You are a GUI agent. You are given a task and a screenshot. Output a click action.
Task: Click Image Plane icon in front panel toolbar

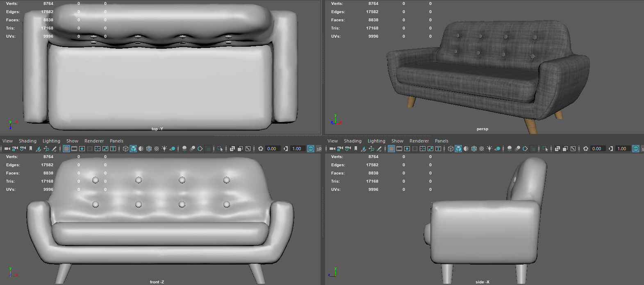(x=39, y=149)
